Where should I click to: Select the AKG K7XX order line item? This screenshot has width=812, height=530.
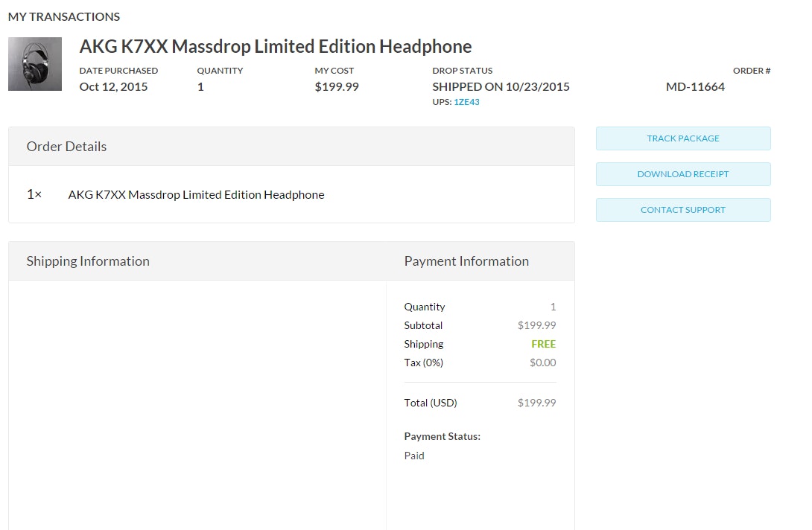(196, 194)
